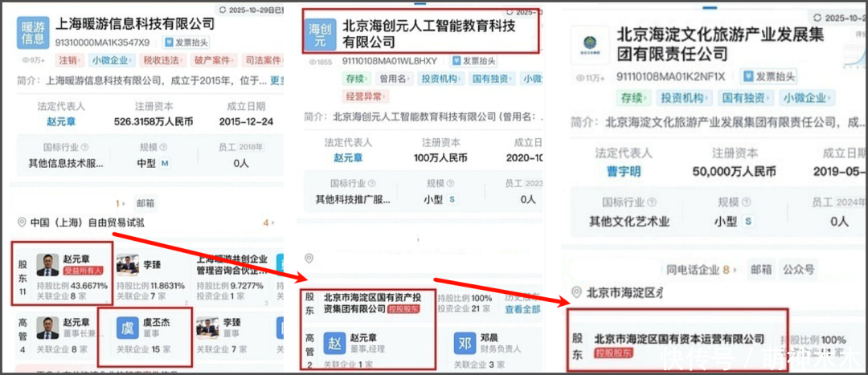The image size is (868, 375).
Task: Click the 海淀文化旅游 group round logo
Action: tap(590, 44)
